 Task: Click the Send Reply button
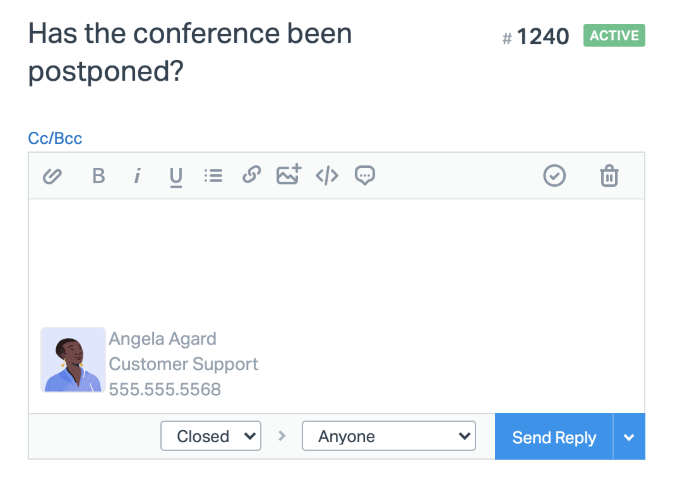tap(554, 437)
